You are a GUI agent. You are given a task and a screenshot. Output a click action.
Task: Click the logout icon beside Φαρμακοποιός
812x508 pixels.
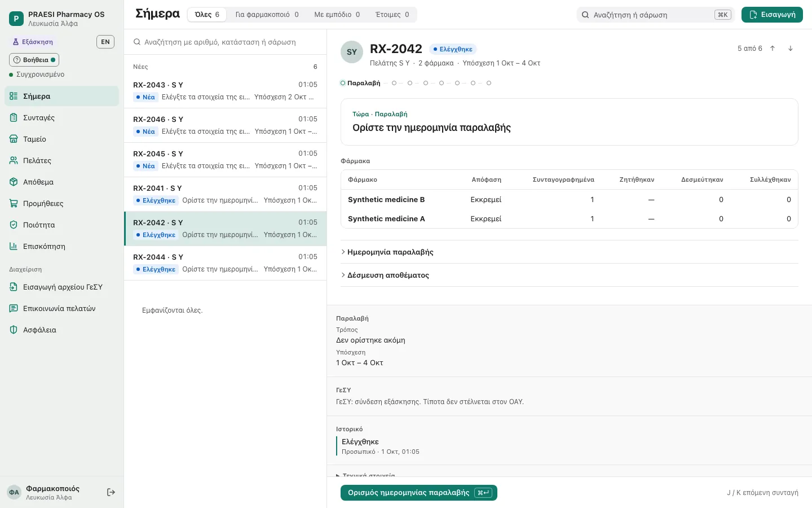coord(111,492)
